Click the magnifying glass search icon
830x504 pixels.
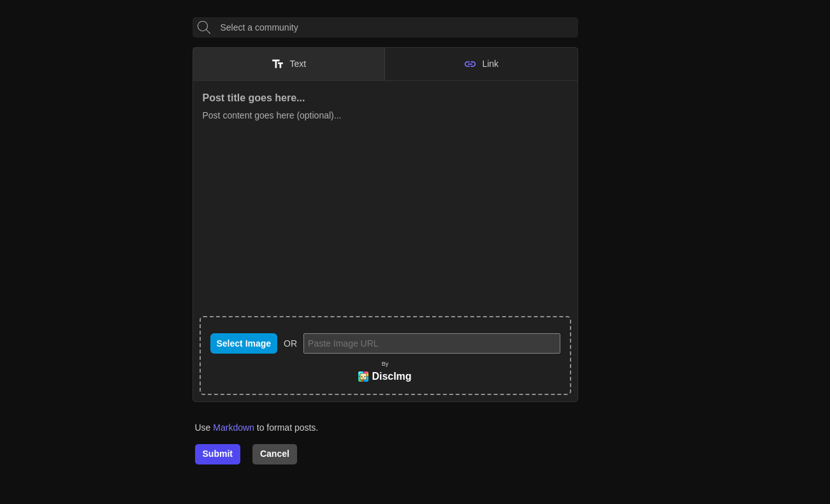[x=203, y=27]
